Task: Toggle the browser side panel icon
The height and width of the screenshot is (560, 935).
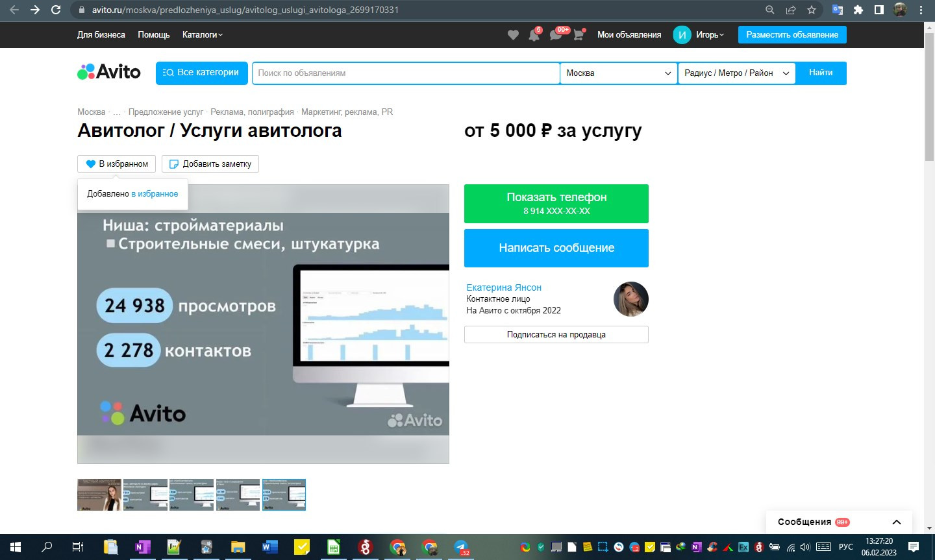Action: [x=879, y=10]
